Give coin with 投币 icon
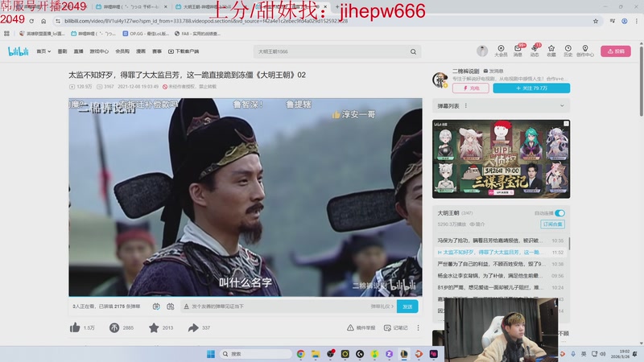The width and height of the screenshot is (644, 362). (x=114, y=327)
